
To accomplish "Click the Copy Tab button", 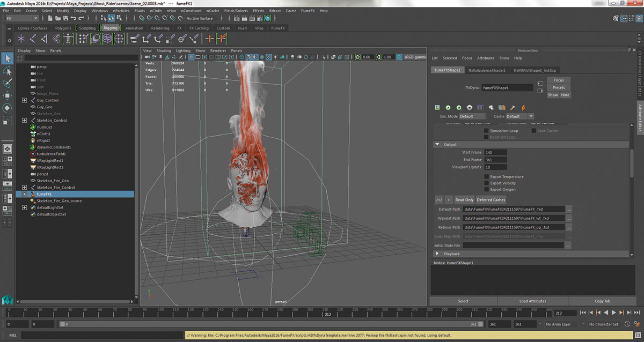I will (602, 301).
